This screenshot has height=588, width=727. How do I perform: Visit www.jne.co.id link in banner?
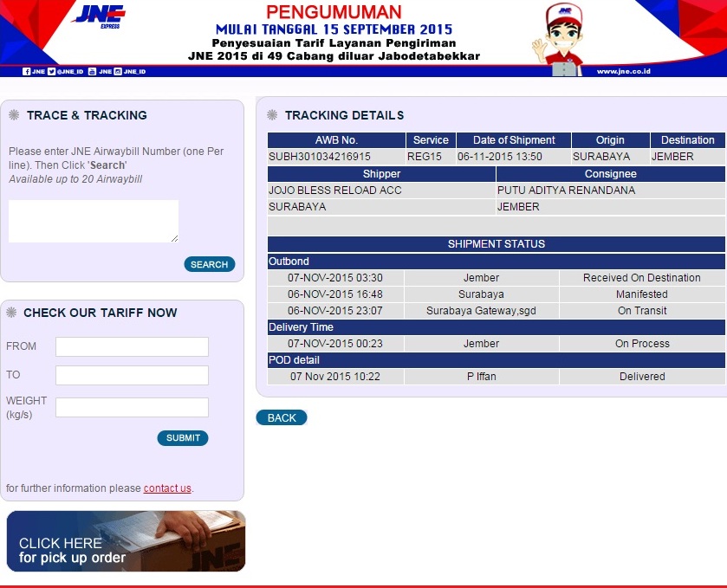click(x=623, y=71)
